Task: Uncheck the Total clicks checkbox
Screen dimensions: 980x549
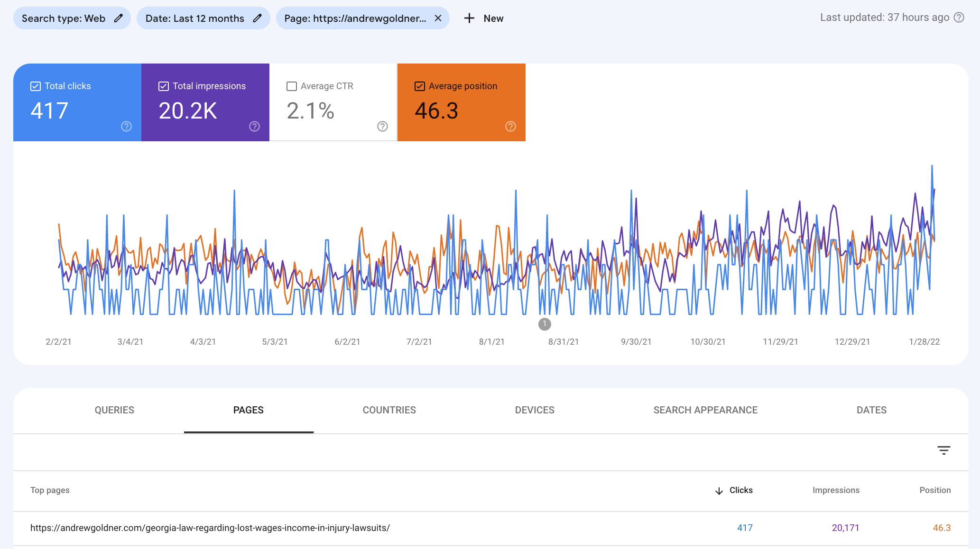Action: coord(36,86)
